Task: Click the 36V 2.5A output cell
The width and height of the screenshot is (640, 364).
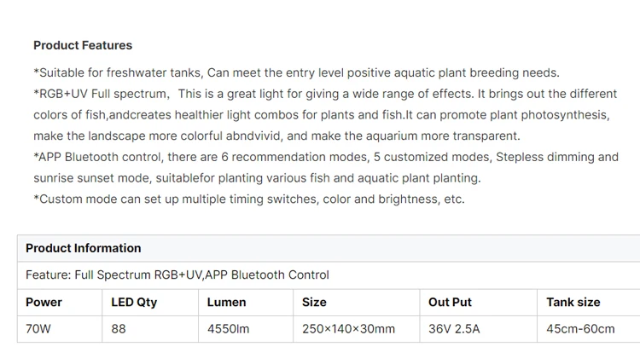Action: point(479,329)
